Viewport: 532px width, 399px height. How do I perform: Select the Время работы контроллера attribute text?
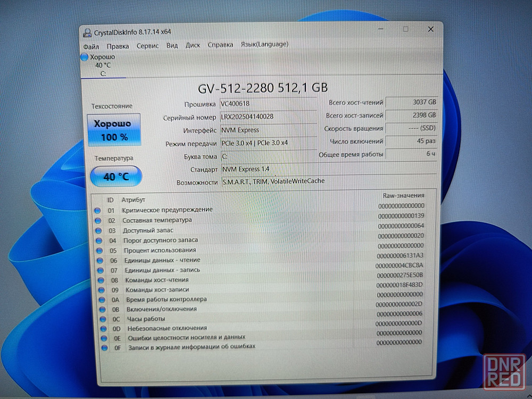[x=166, y=299]
